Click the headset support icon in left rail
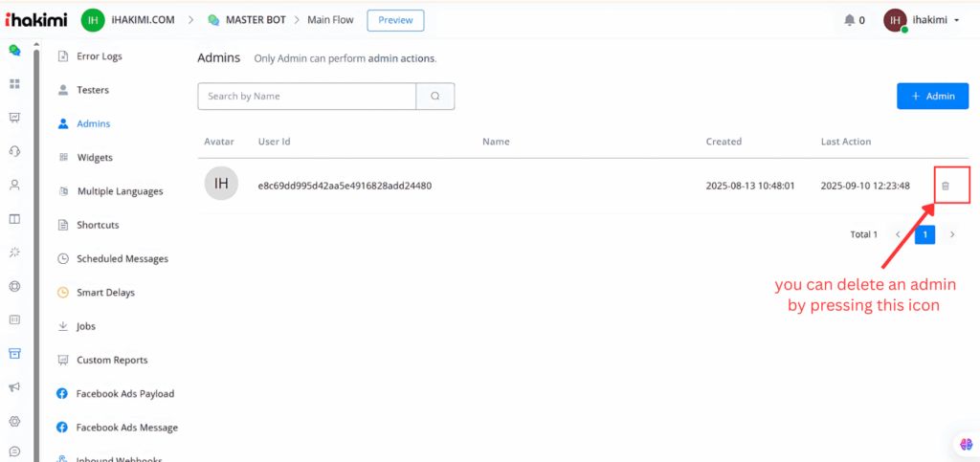This screenshot has width=980, height=462. point(14,151)
